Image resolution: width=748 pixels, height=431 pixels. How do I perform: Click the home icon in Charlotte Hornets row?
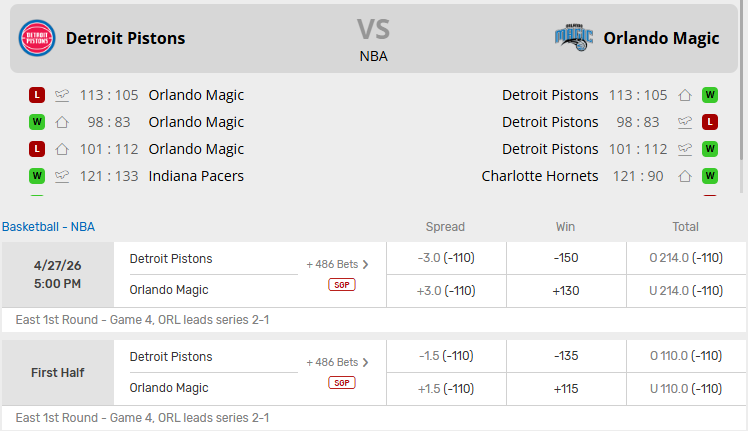click(685, 176)
